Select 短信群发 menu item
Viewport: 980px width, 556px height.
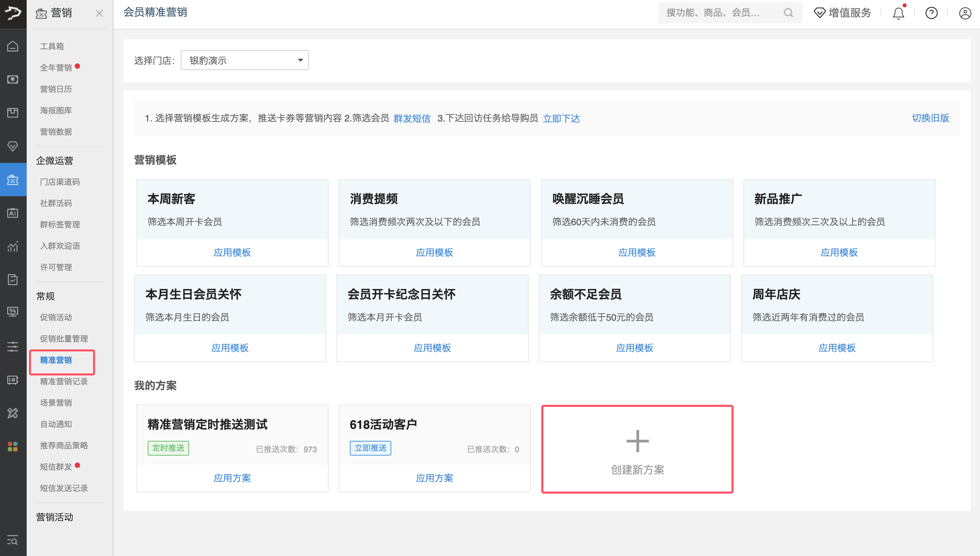(56, 466)
